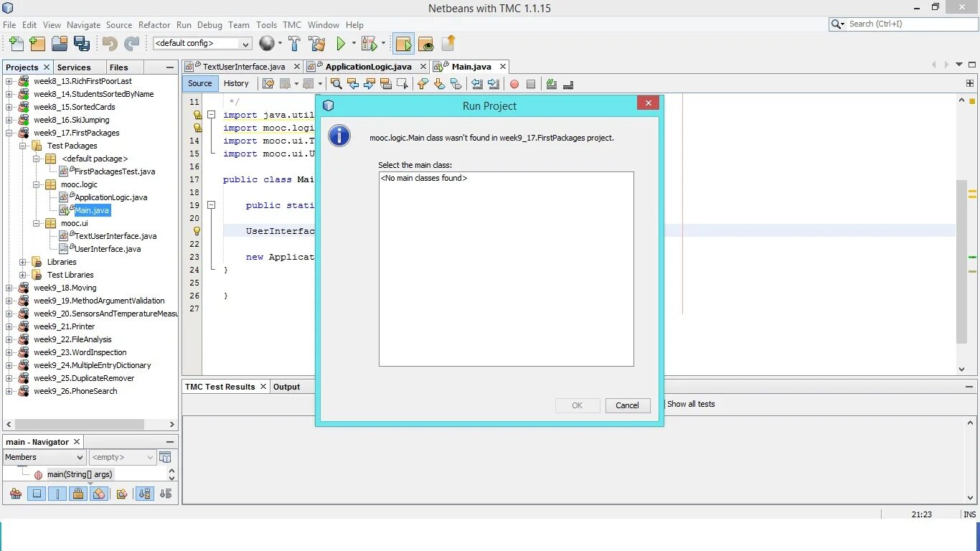Open the default config dropdown
980x551 pixels.
click(x=202, y=44)
